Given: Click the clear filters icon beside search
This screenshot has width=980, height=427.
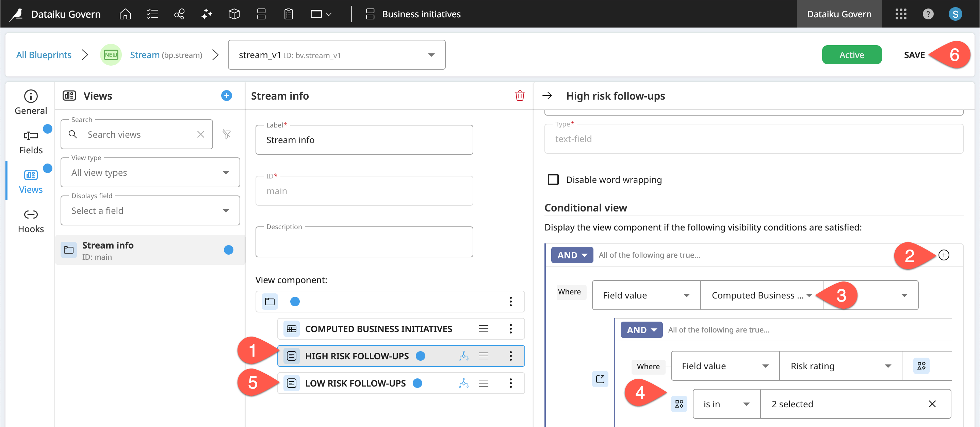Looking at the screenshot, I should pyautogui.click(x=226, y=134).
